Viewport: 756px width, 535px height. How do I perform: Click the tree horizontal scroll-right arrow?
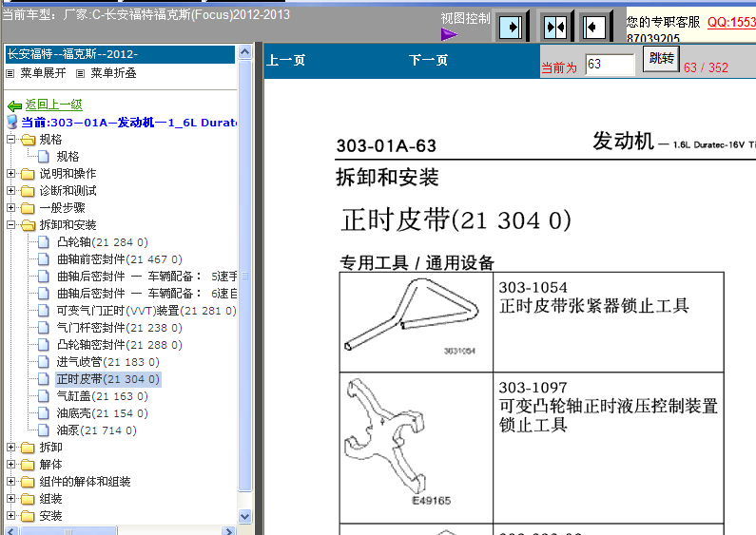(x=228, y=530)
